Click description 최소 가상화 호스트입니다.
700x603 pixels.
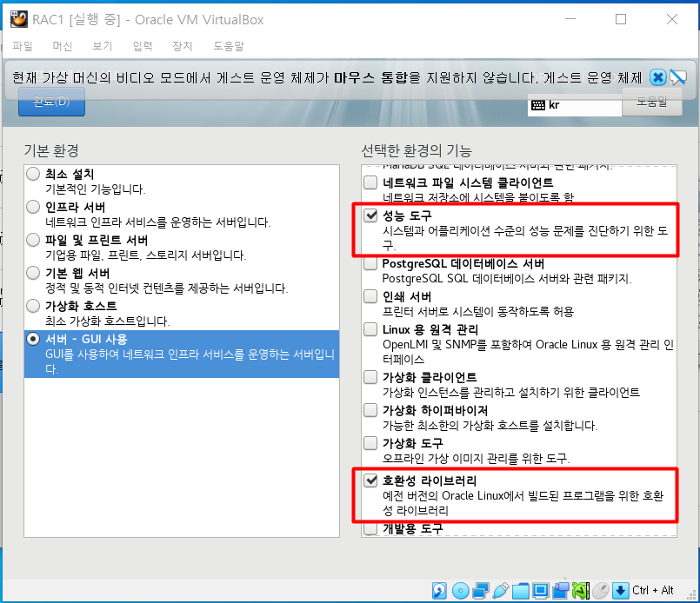(108, 321)
